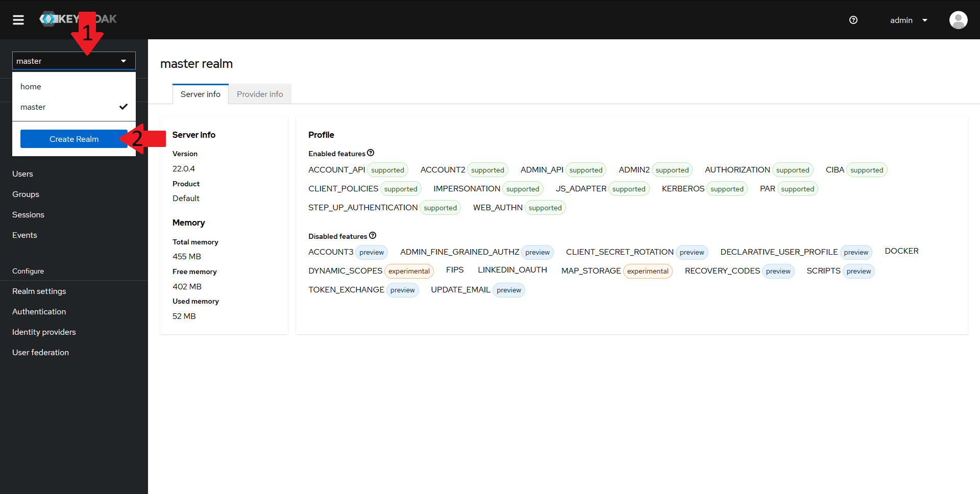This screenshot has height=494, width=980.
Task: Click supported badge next to JS_ADAPTER
Action: 629,189
